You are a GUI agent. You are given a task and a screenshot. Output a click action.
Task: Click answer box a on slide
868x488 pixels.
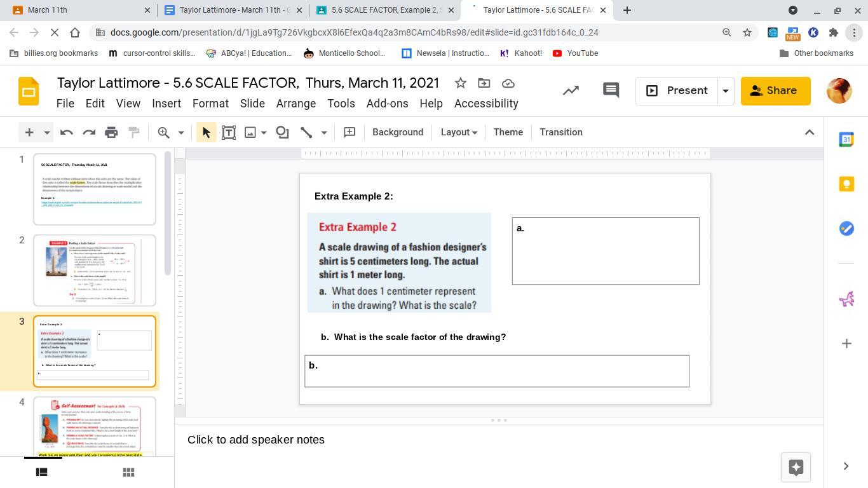(606, 251)
